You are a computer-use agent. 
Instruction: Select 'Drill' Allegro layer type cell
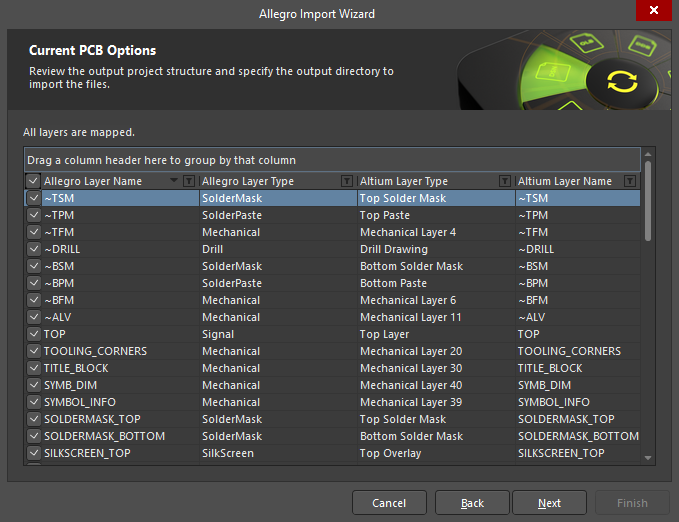(x=278, y=249)
